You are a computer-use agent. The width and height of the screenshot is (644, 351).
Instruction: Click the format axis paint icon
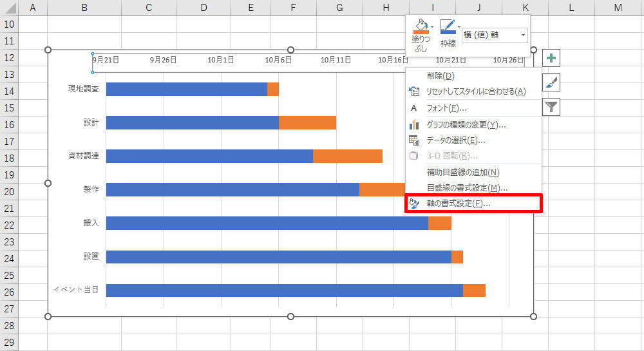[x=414, y=204]
